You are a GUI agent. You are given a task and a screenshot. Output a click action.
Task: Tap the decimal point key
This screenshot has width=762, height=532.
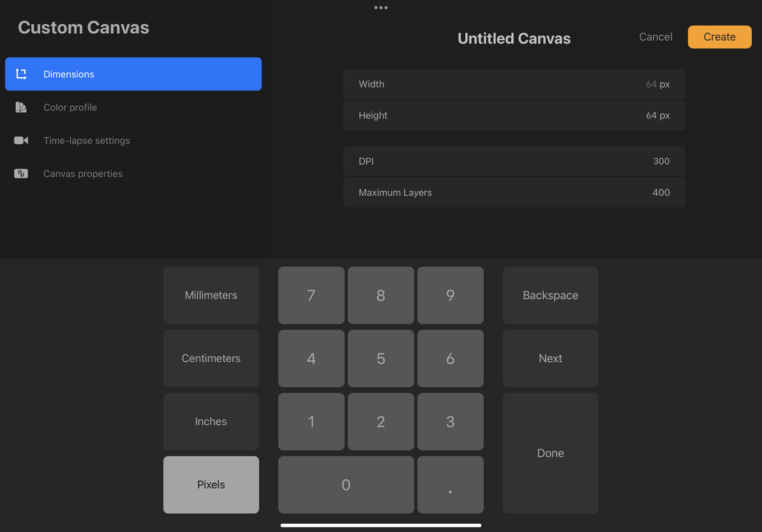click(x=450, y=484)
